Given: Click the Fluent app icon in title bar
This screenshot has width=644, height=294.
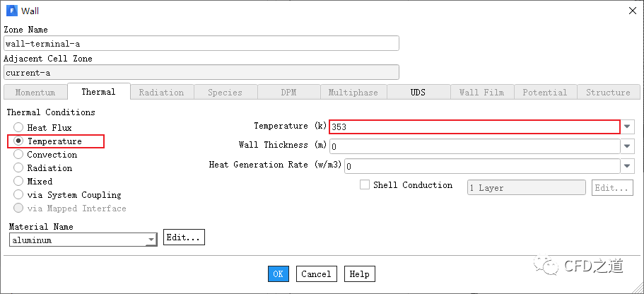Looking at the screenshot, I should coord(11,11).
